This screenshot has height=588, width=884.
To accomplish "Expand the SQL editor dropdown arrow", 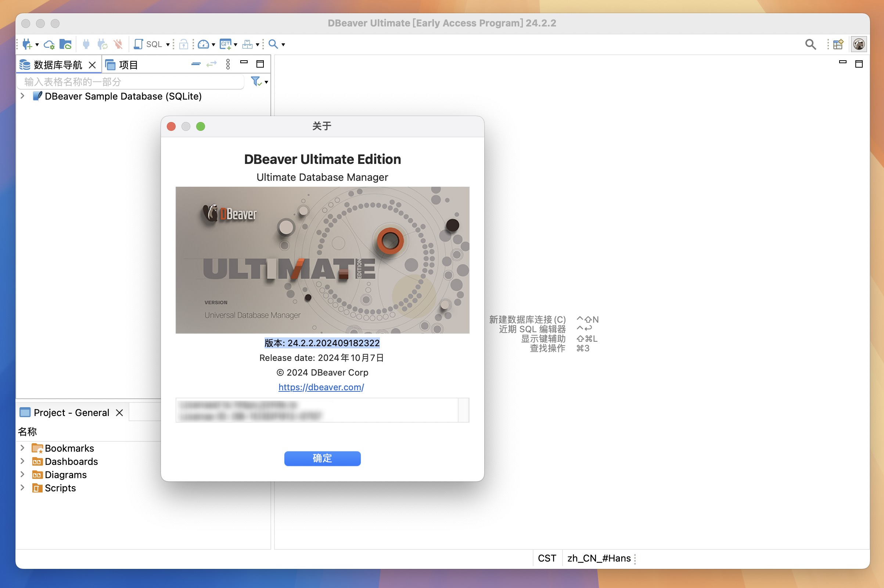I will [168, 44].
